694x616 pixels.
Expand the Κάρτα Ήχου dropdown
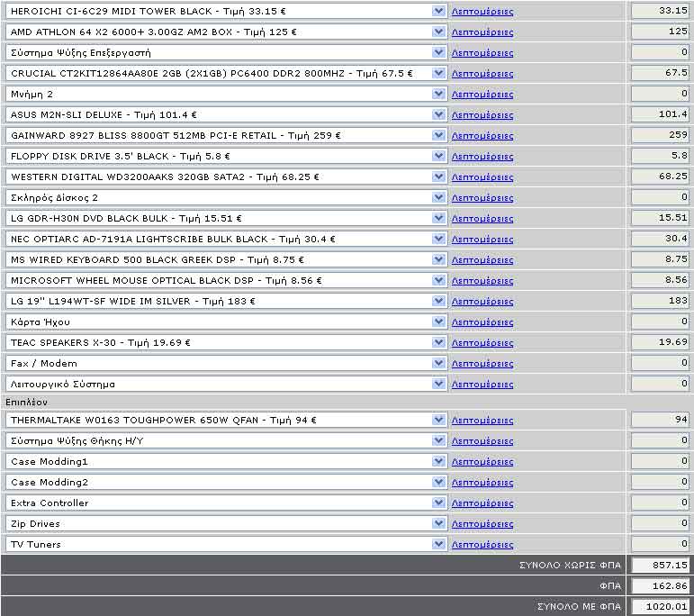[226, 322]
